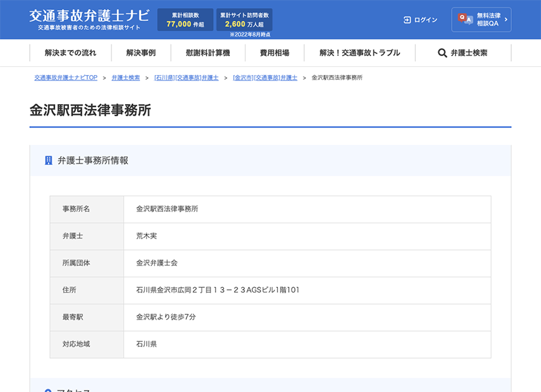541x392 pixels.
Task: Click the Q&A speech bubble icon
Action: (465, 20)
